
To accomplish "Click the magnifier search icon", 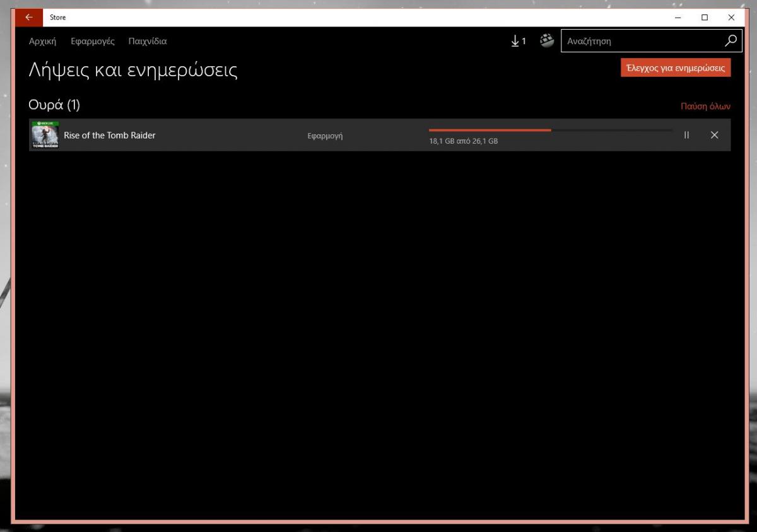I will point(731,41).
